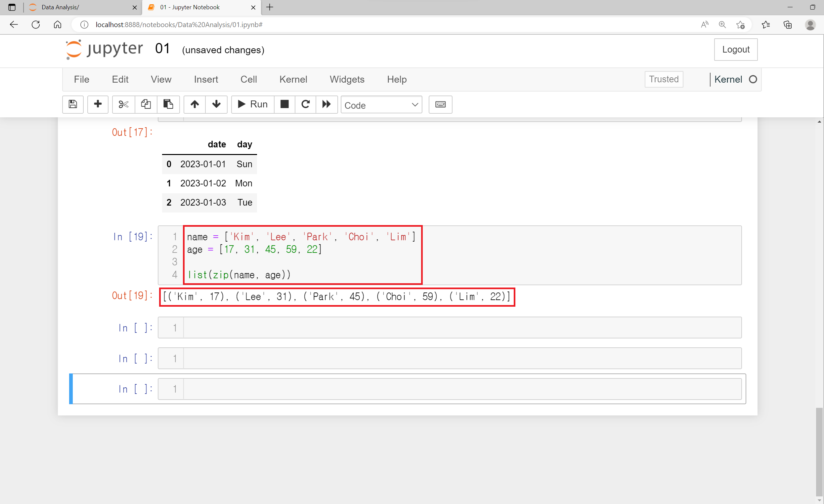
Task: Switch to the Data Analysis/ tab
Action: coord(80,7)
